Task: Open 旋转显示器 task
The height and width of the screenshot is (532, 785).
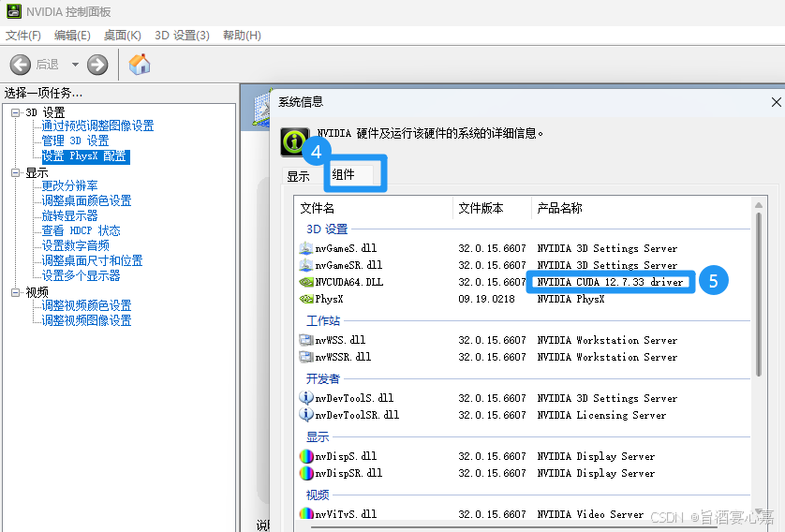Action: 69,215
